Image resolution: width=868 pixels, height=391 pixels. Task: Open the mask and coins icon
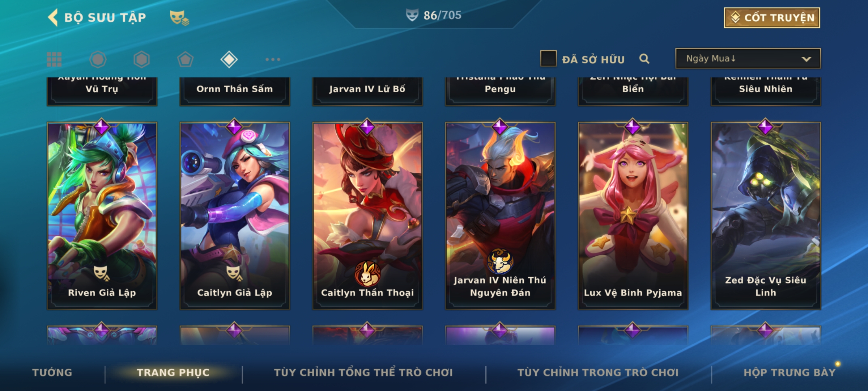(x=180, y=18)
